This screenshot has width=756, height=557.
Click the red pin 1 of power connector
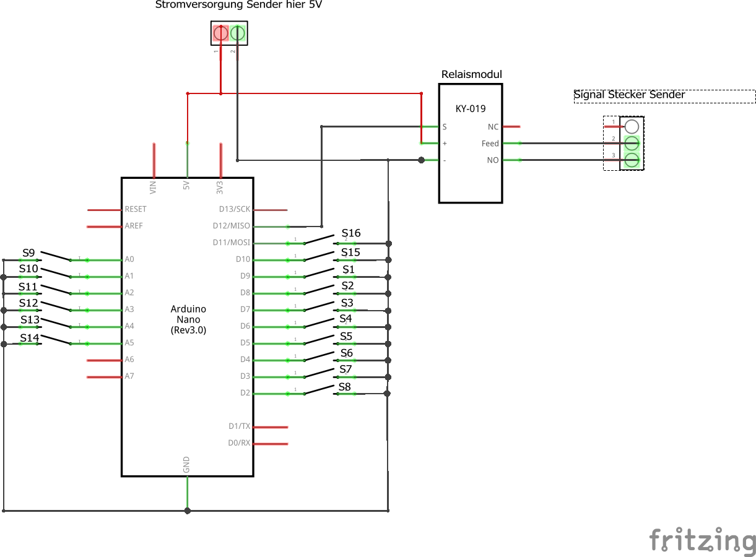[x=221, y=33]
